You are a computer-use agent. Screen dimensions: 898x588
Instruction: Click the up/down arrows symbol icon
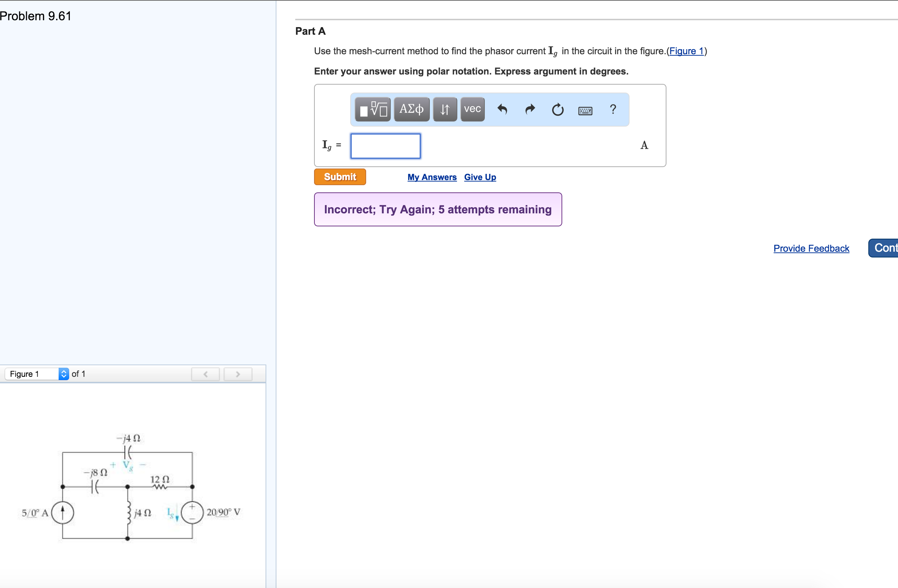pyautogui.click(x=444, y=109)
